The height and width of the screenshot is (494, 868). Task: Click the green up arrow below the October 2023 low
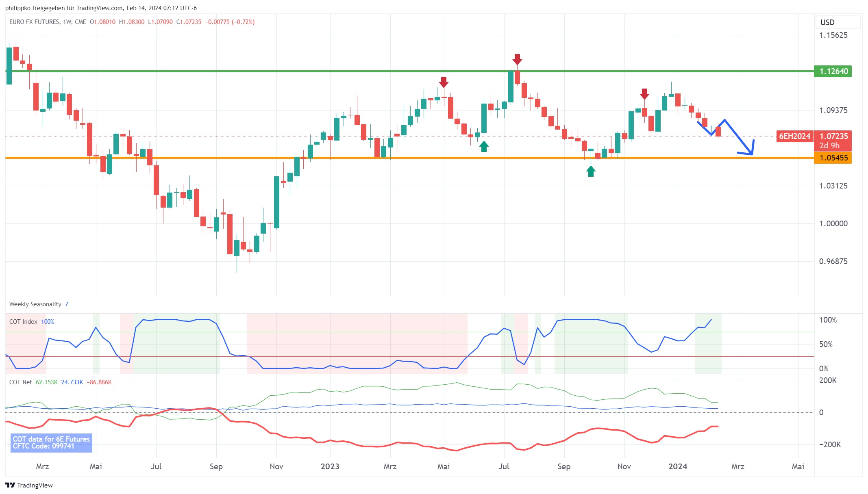(x=591, y=171)
